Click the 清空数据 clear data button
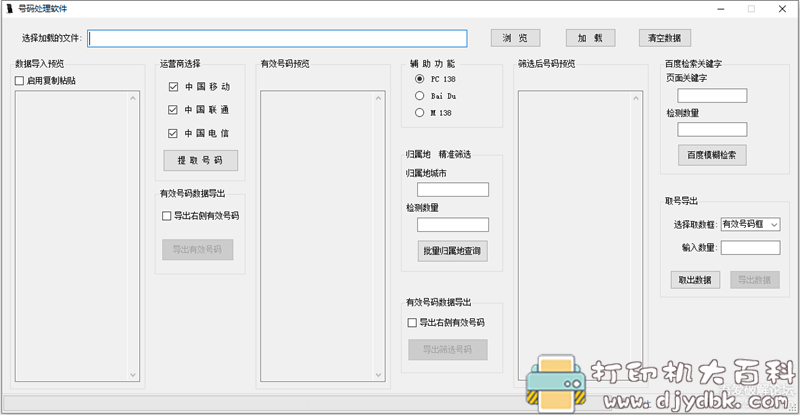 pos(665,38)
